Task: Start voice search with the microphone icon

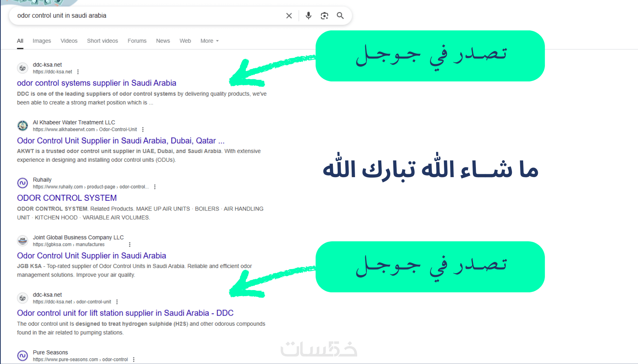Action: (x=308, y=16)
